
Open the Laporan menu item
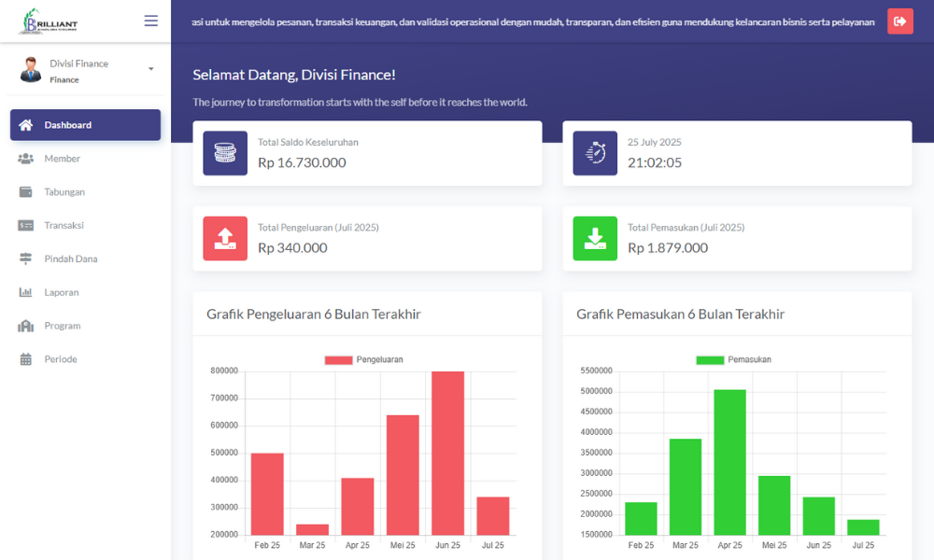coord(62,293)
